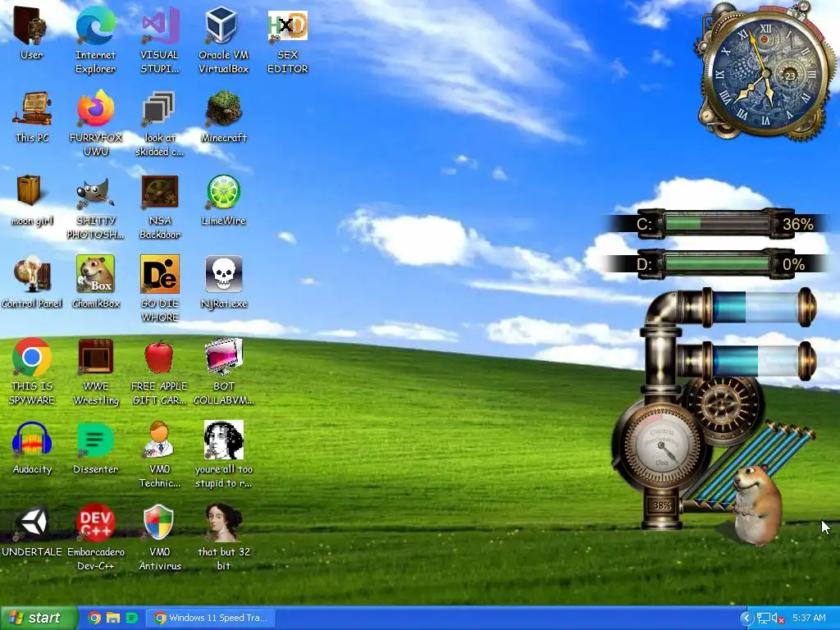Open the This PC icon
This screenshot has width=840, height=630.
[32, 109]
